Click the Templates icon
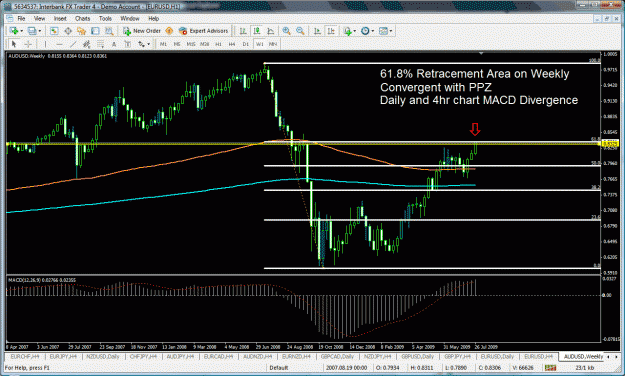This screenshot has height=376, width=625. click(x=383, y=31)
